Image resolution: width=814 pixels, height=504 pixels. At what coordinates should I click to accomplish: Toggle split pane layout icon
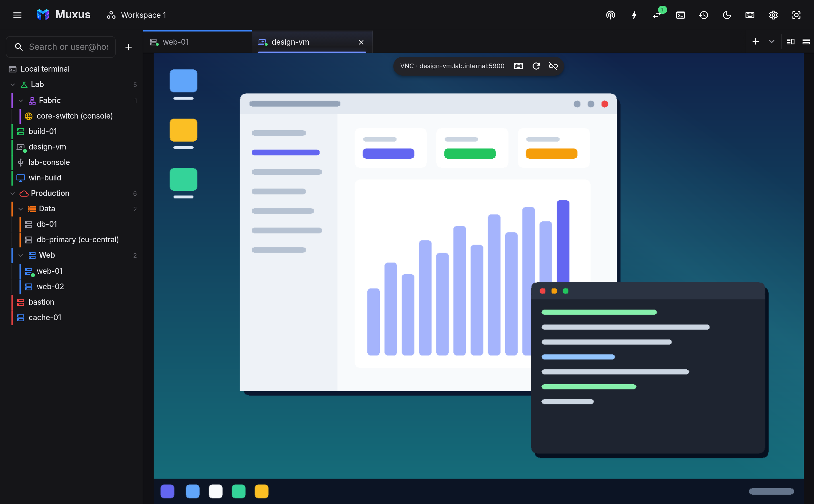791,42
